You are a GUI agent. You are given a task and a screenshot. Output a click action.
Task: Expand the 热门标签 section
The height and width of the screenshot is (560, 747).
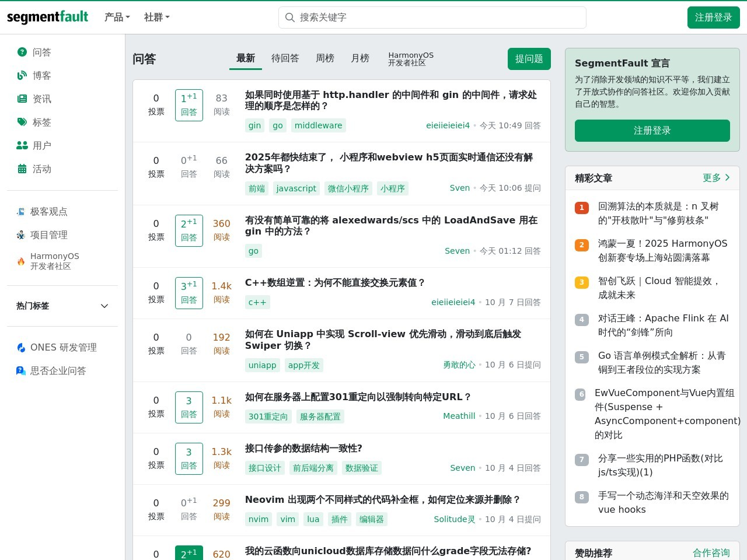[x=104, y=306]
